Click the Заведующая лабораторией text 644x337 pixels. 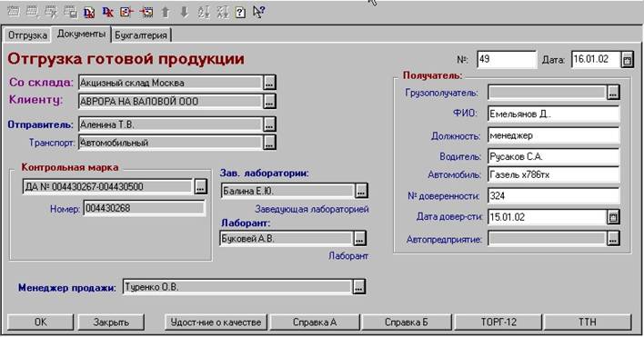(x=312, y=209)
